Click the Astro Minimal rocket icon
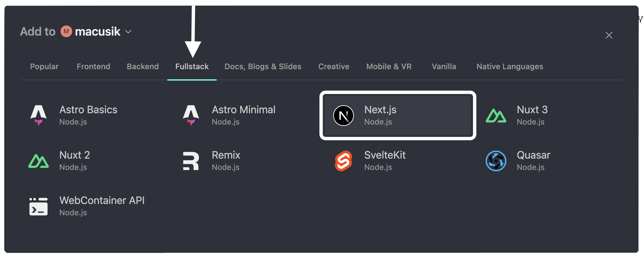 point(191,116)
